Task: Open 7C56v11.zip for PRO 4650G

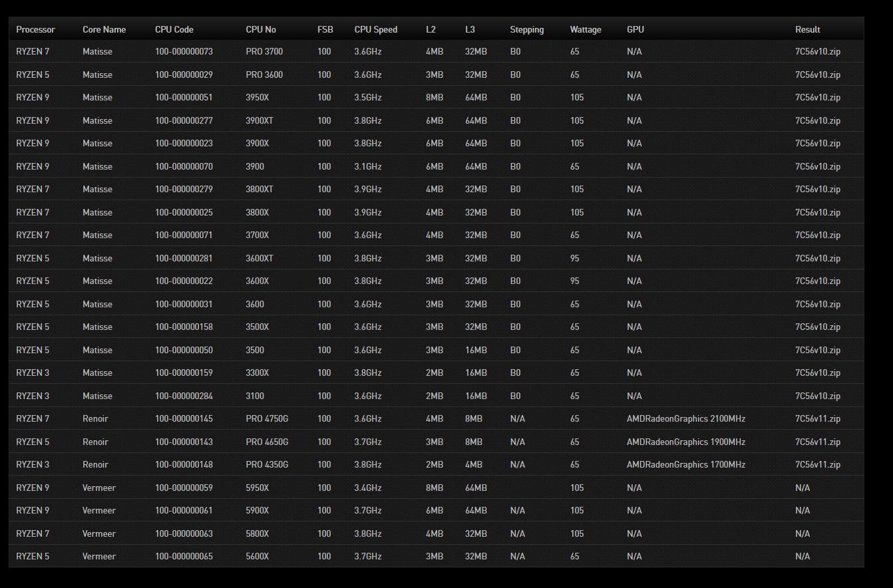Action: 817,442
